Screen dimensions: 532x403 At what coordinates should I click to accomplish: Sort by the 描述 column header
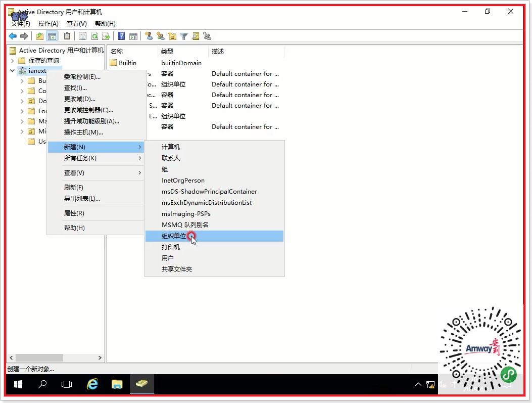[x=246, y=51]
